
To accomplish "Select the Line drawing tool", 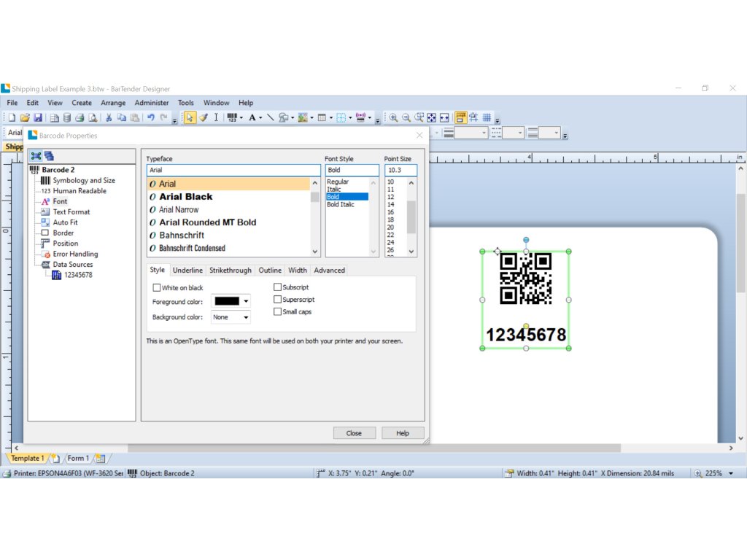I will point(270,117).
